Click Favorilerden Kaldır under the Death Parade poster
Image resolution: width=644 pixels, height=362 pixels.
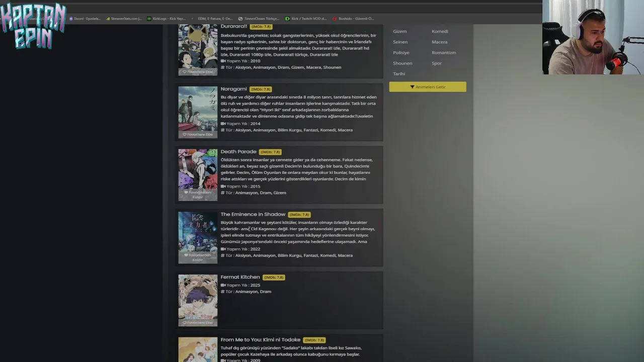198,195
